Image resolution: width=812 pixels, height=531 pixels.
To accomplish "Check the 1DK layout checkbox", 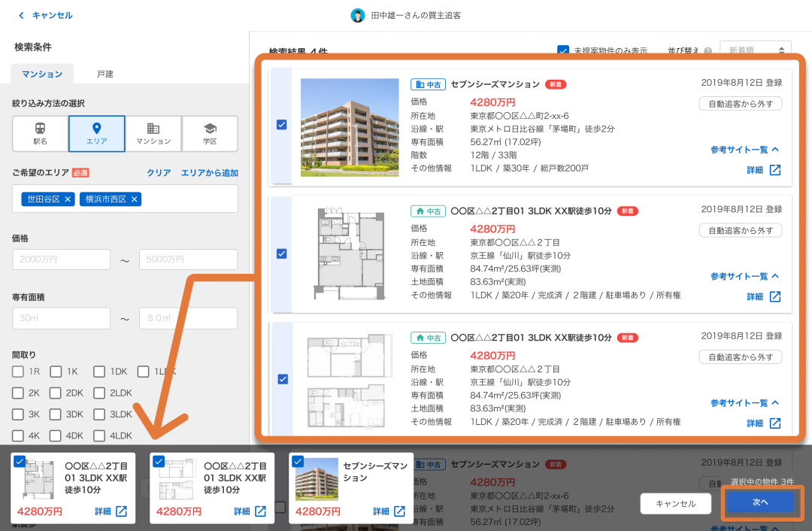I will [x=99, y=372].
